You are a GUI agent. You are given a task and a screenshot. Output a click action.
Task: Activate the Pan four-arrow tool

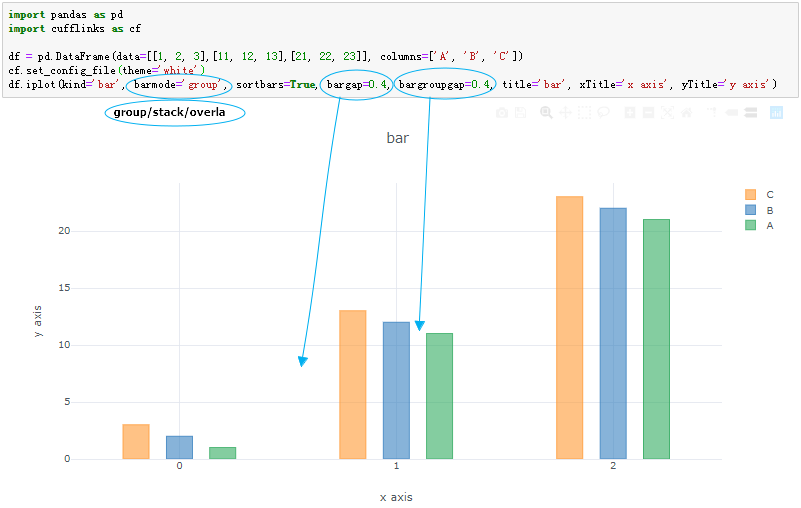pyautogui.click(x=566, y=112)
